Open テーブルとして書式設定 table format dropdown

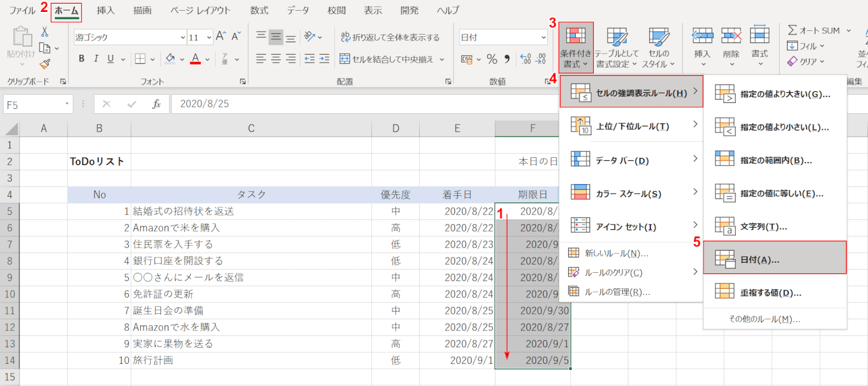coord(617,48)
